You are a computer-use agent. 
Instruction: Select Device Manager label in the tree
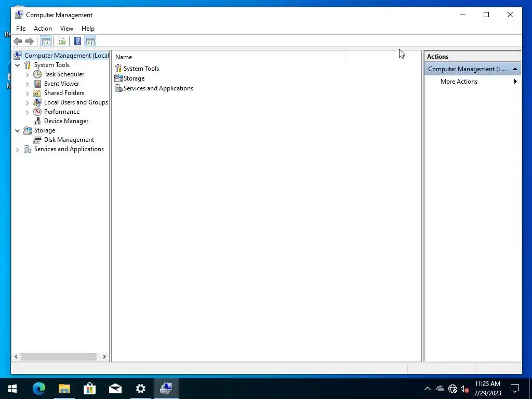click(x=66, y=121)
